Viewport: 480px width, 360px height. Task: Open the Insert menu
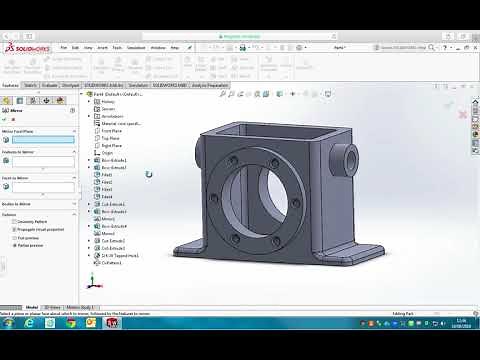(102, 48)
